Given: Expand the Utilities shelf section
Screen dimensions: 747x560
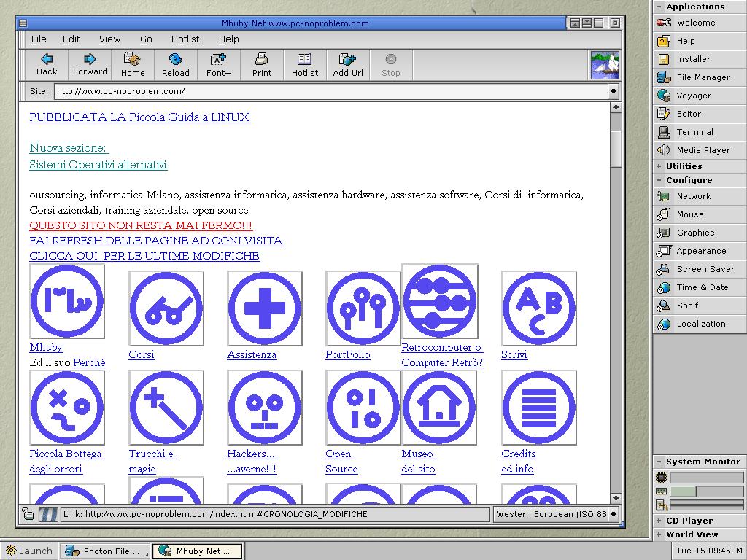Looking at the screenshot, I should (659, 166).
